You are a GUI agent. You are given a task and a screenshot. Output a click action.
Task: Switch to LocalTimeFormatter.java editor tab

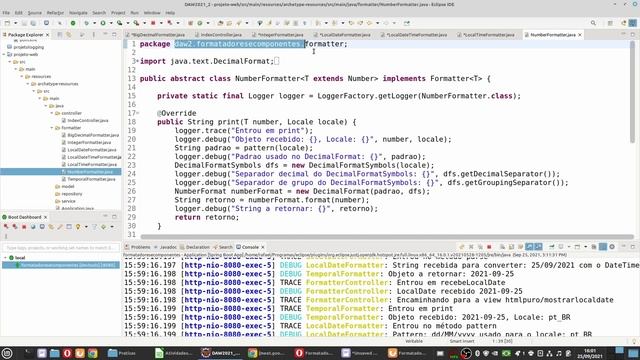486,35
